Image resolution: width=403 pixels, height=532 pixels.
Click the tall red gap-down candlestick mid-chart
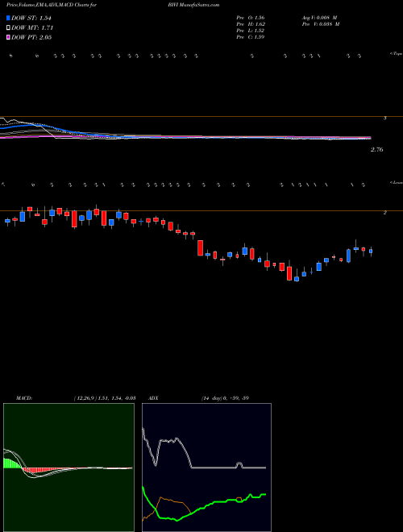click(200, 248)
